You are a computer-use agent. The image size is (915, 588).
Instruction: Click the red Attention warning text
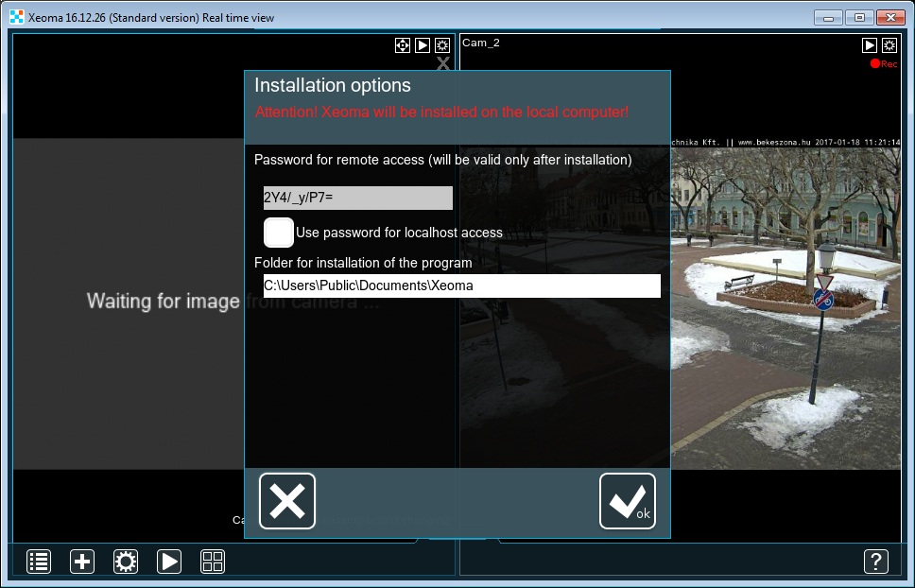(441, 112)
